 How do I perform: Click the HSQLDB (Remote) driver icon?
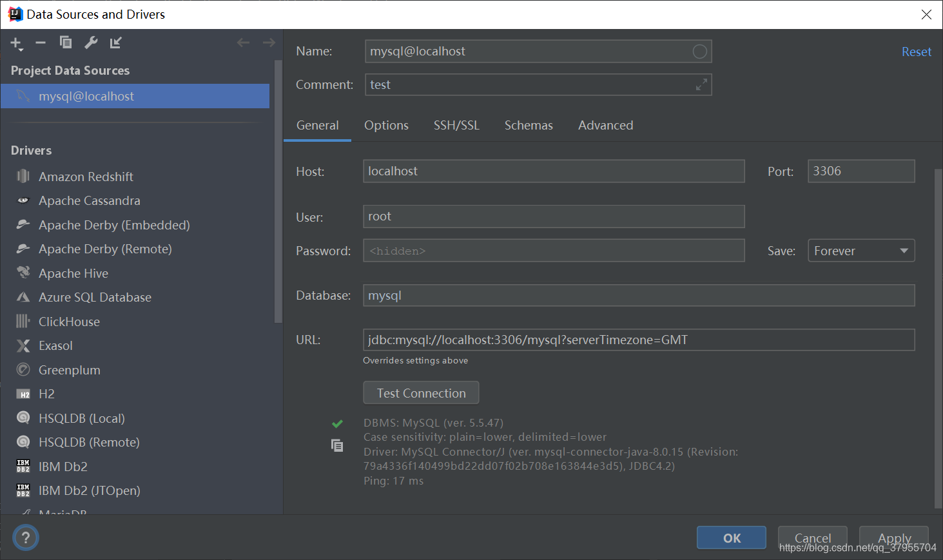click(23, 442)
